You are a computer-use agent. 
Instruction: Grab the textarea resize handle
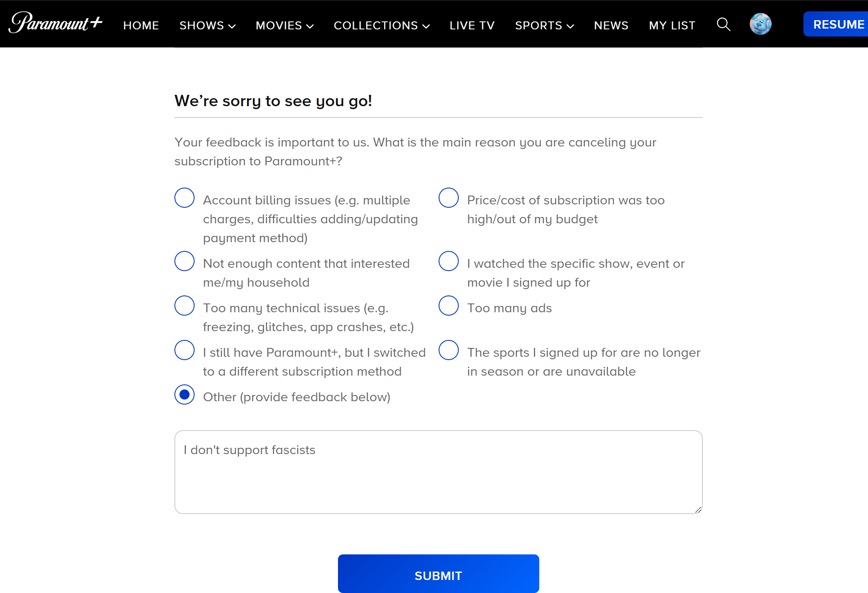pyautogui.click(x=698, y=509)
